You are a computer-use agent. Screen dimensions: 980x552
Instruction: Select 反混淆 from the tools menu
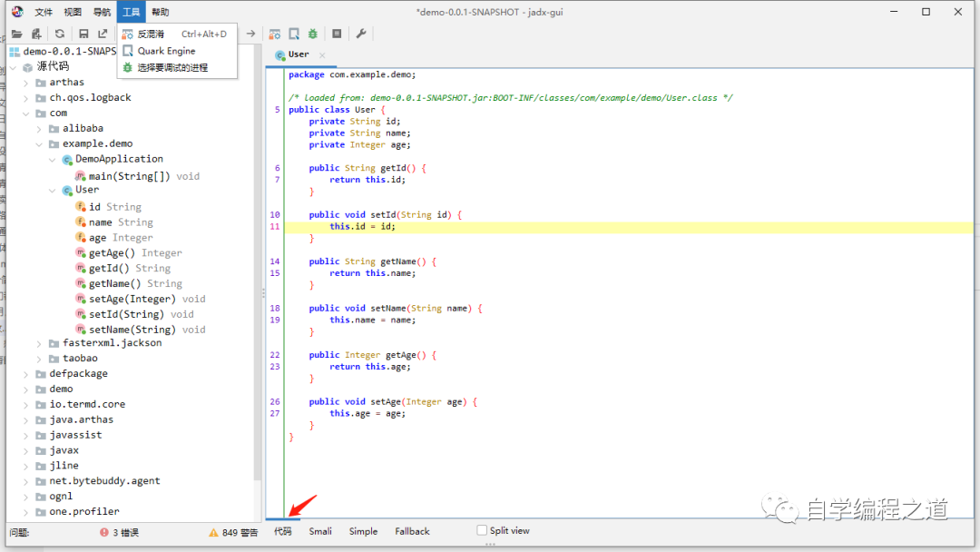pyautogui.click(x=177, y=34)
